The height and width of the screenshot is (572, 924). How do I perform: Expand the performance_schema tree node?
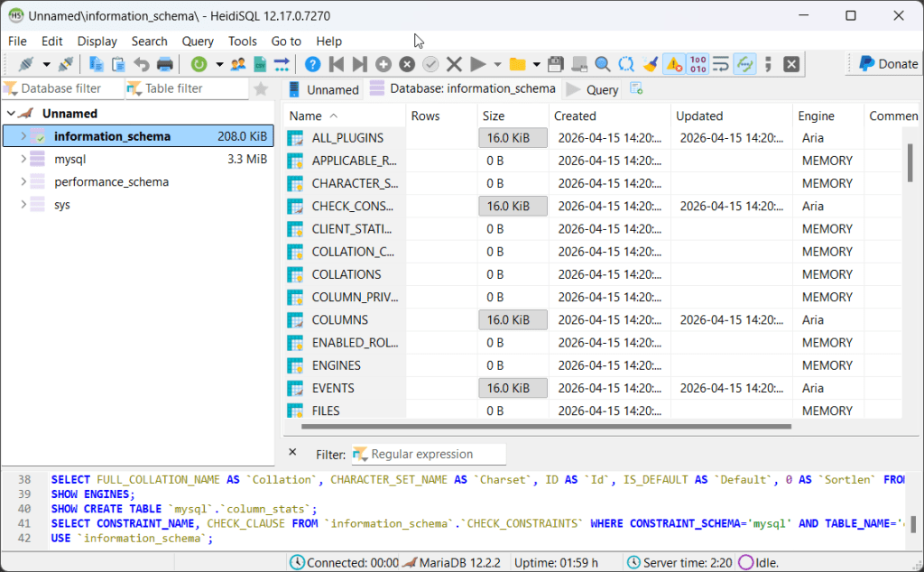23,181
